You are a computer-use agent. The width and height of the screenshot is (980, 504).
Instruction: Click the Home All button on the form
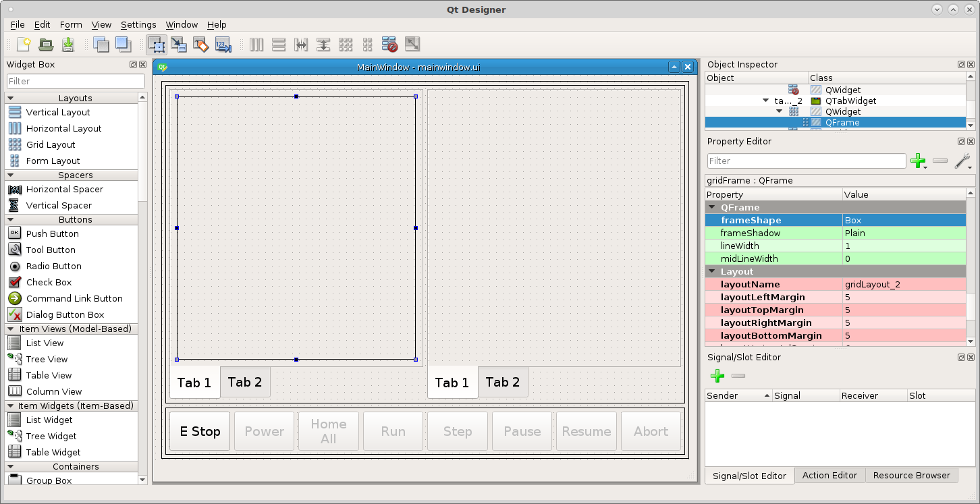329,431
